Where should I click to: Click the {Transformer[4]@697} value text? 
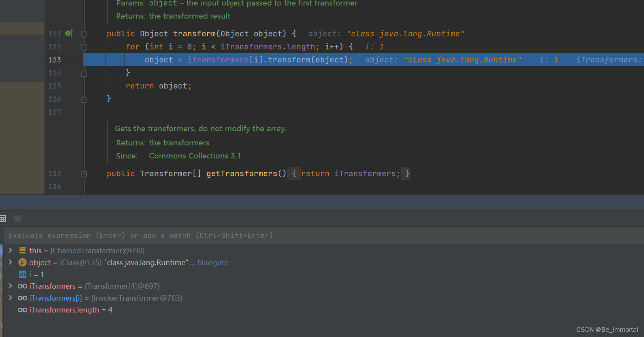click(x=122, y=286)
